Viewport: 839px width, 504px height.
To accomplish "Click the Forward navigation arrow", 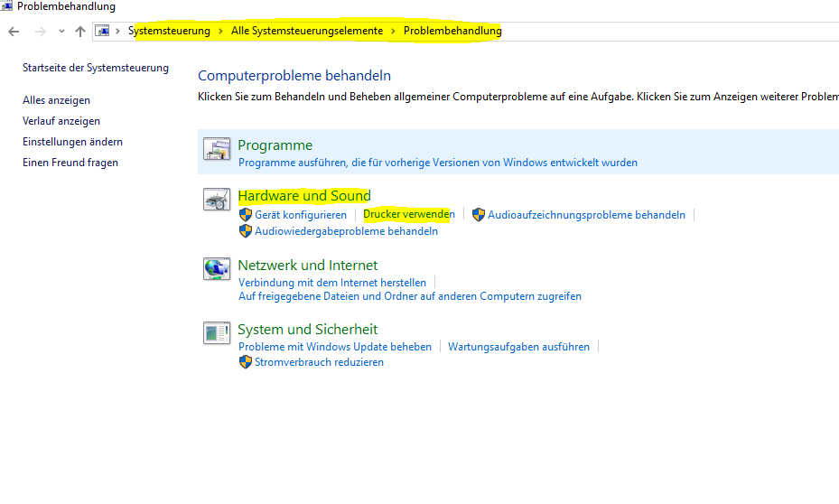I will [x=40, y=32].
